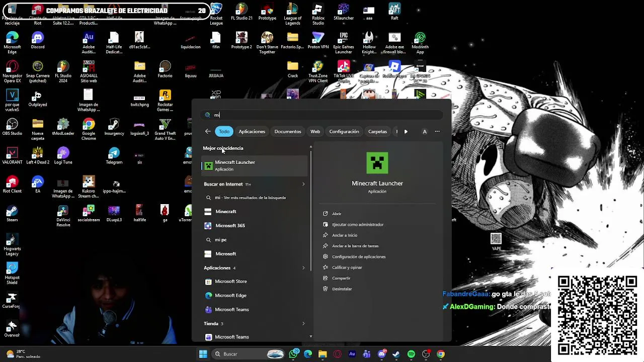Open the Roblox Studio desktop shortcut
644x362 pixels.
pos(318,14)
